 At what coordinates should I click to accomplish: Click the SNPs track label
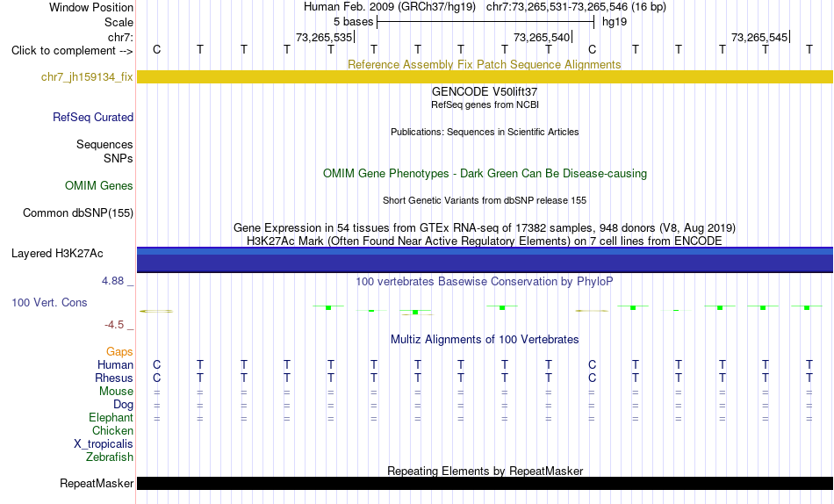pyautogui.click(x=119, y=158)
